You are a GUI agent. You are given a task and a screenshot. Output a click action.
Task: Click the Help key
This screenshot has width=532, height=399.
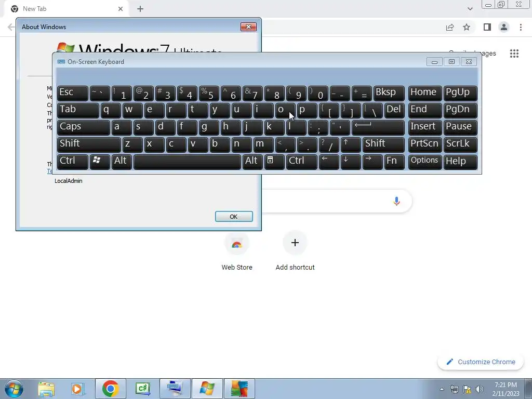(460, 162)
